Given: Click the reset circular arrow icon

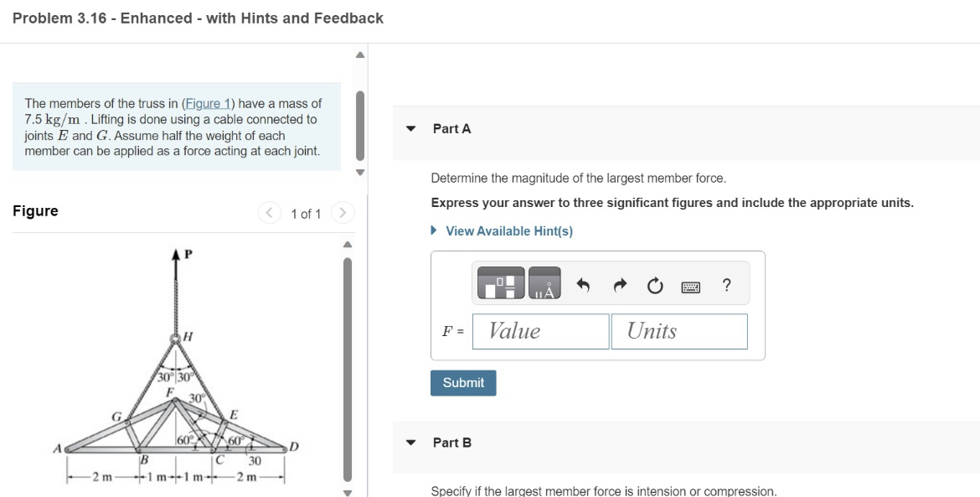Looking at the screenshot, I should pyautogui.click(x=654, y=287).
